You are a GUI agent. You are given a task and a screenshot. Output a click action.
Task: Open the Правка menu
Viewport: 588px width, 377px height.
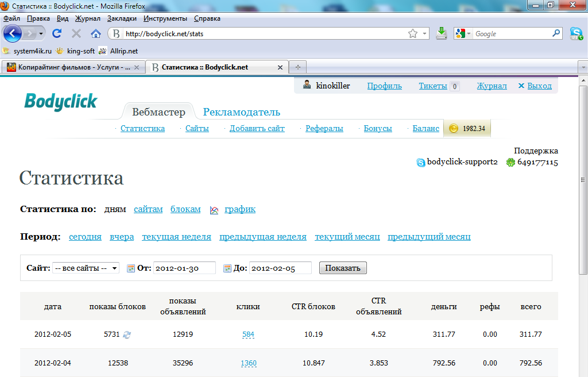tap(38, 18)
